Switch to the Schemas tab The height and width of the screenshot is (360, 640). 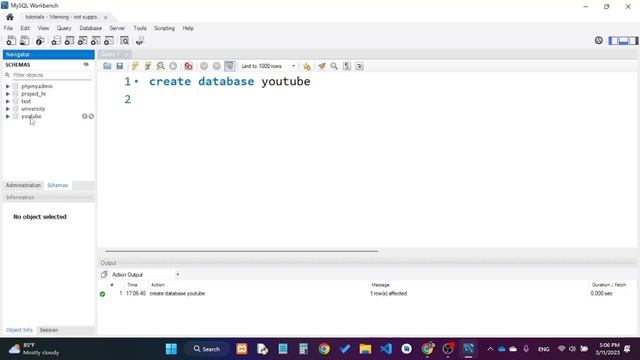(58, 185)
